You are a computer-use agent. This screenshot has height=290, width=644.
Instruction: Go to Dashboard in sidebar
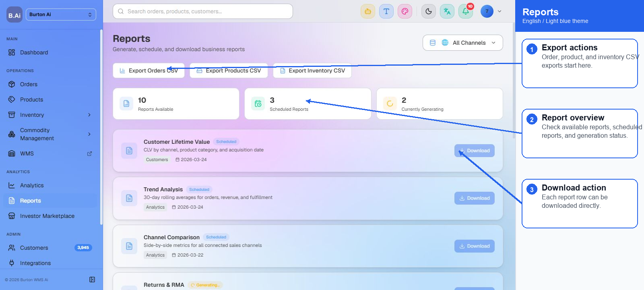[50, 52]
